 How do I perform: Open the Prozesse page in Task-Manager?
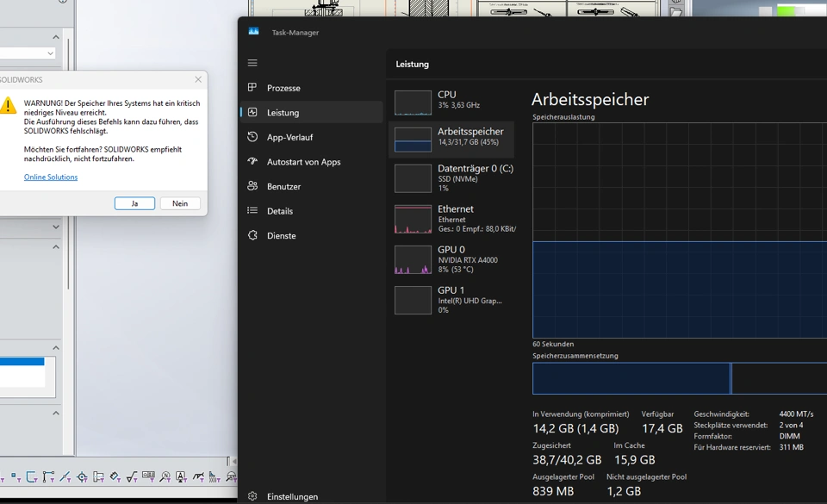click(x=311, y=88)
